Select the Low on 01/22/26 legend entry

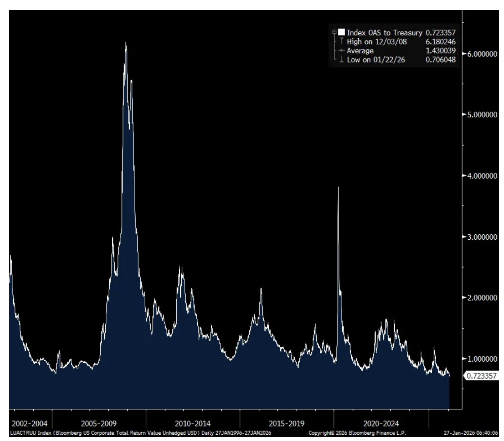point(376,60)
